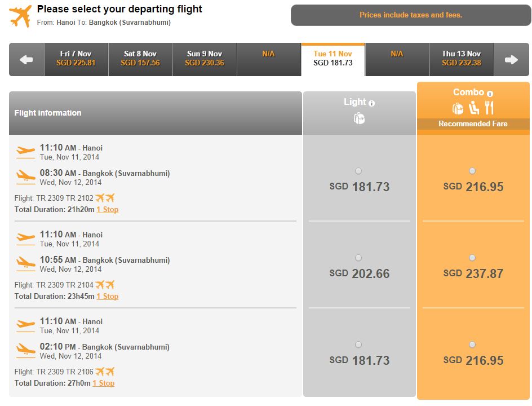Open the 1 Stop details for the 23h45m flight
The height and width of the screenshot is (406, 532).
click(107, 297)
